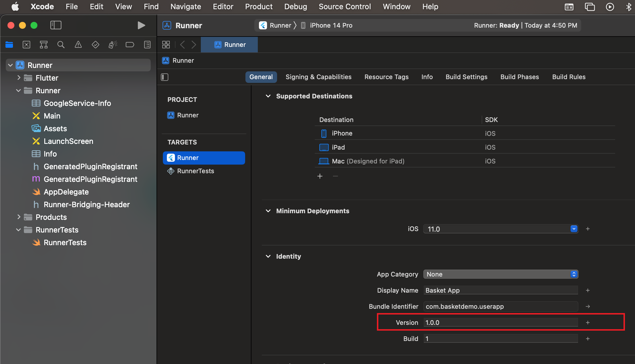Open the Issue navigator warning icon
The width and height of the screenshot is (635, 364).
pyautogui.click(x=78, y=45)
